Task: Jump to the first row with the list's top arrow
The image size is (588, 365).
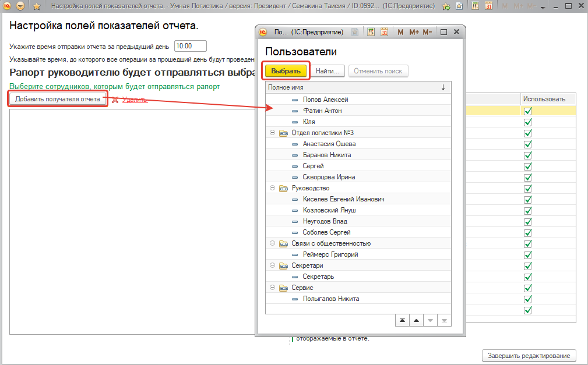Action: [x=402, y=320]
